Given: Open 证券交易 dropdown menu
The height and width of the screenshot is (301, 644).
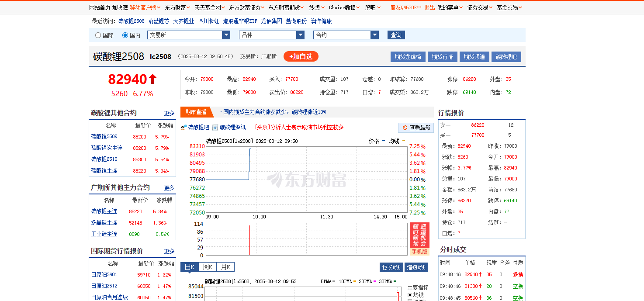Looking at the screenshot, I should (480, 7).
